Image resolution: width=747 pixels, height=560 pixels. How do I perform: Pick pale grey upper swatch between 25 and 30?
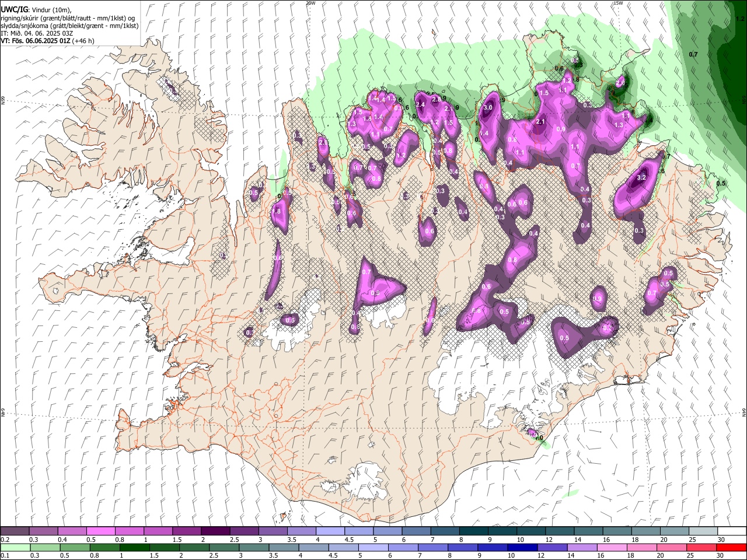click(703, 531)
